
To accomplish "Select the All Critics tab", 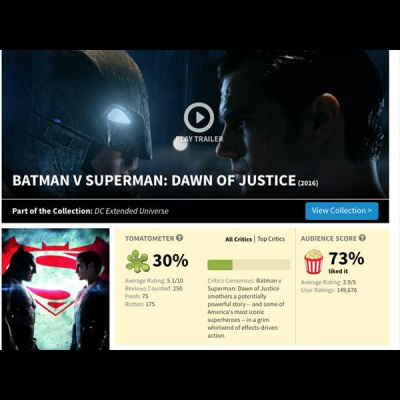I will tap(238, 239).
